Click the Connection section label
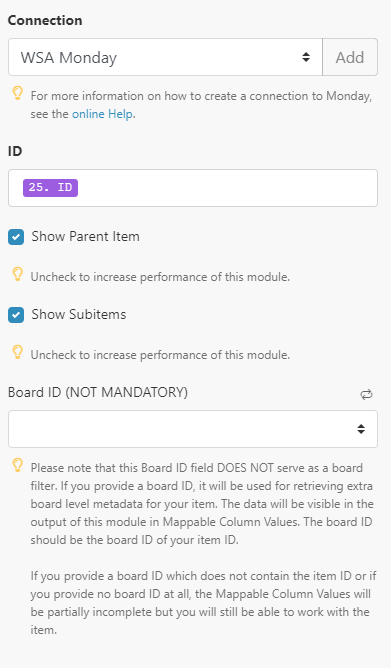Viewport: 391px width, 668px height. pyautogui.click(x=45, y=20)
